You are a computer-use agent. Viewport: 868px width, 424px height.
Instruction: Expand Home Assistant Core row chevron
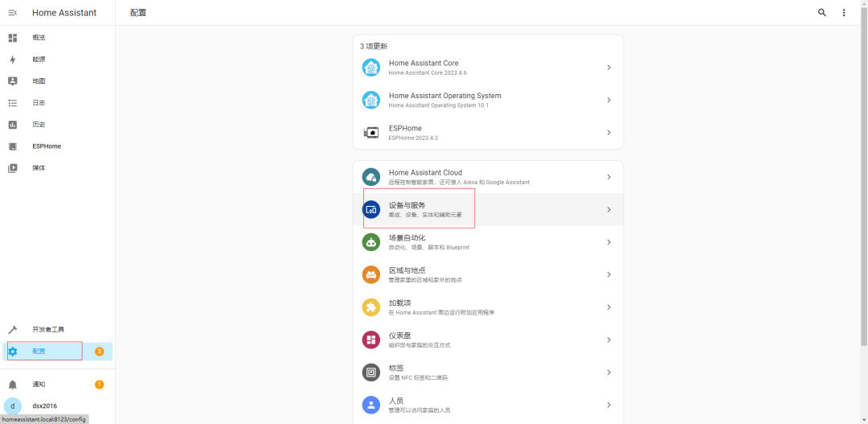pyautogui.click(x=609, y=67)
